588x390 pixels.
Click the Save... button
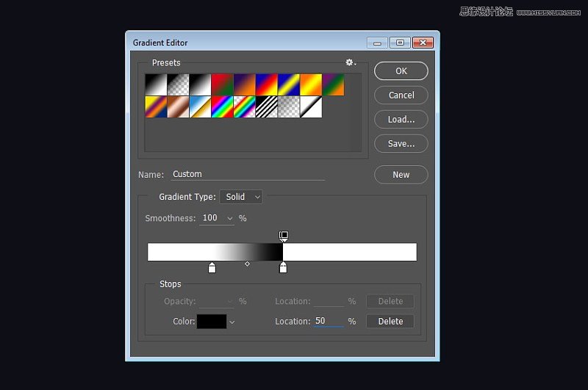[x=401, y=143]
